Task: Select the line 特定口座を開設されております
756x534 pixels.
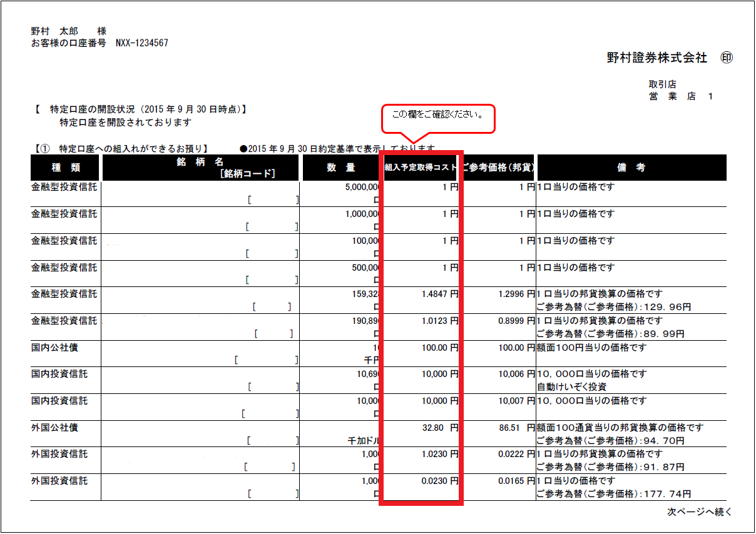Action: pos(125,122)
